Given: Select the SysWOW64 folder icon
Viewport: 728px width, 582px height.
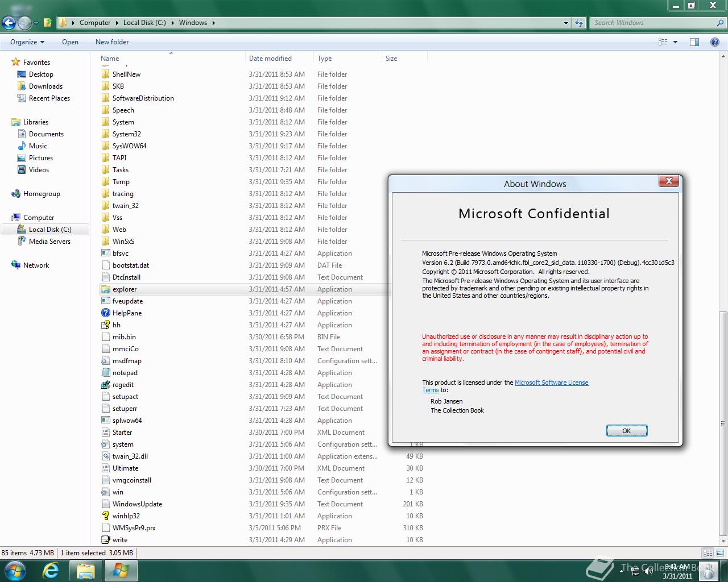Looking at the screenshot, I should pyautogui.click(x=105, y=146).
